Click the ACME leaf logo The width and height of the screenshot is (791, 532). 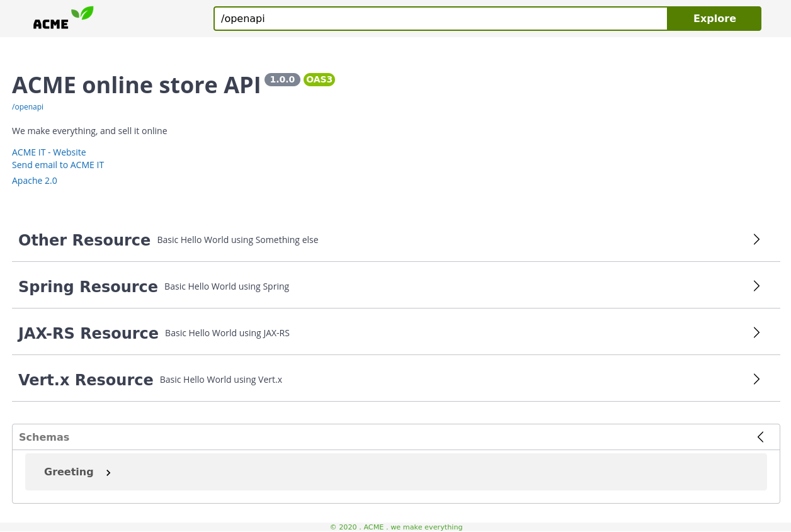pyautogui.click(x=63, y=16)
